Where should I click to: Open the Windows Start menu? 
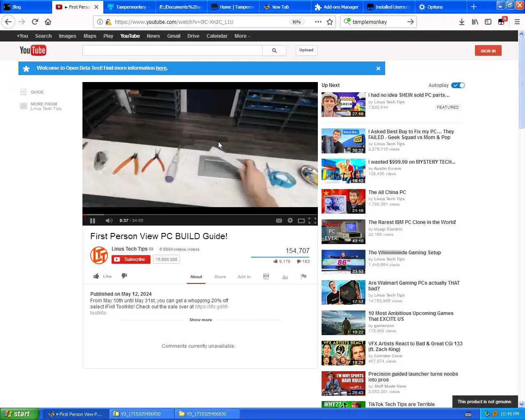pos(20,414)
